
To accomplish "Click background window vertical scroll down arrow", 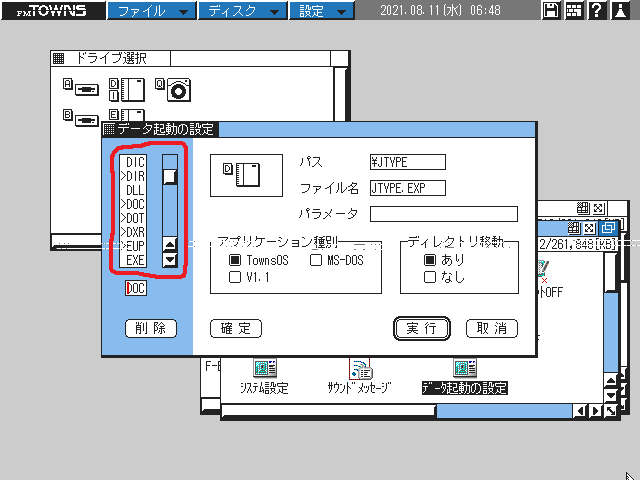I will click(611, 396).
